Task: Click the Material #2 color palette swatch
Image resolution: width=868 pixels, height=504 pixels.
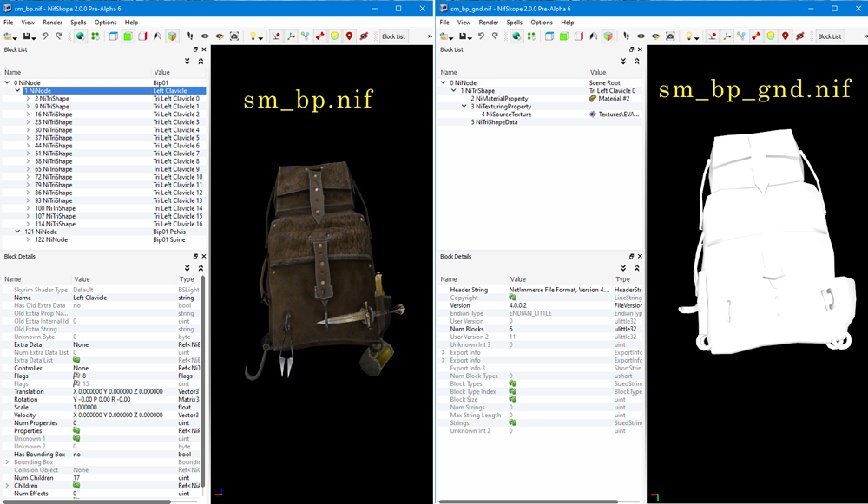Action: [593, 99]
